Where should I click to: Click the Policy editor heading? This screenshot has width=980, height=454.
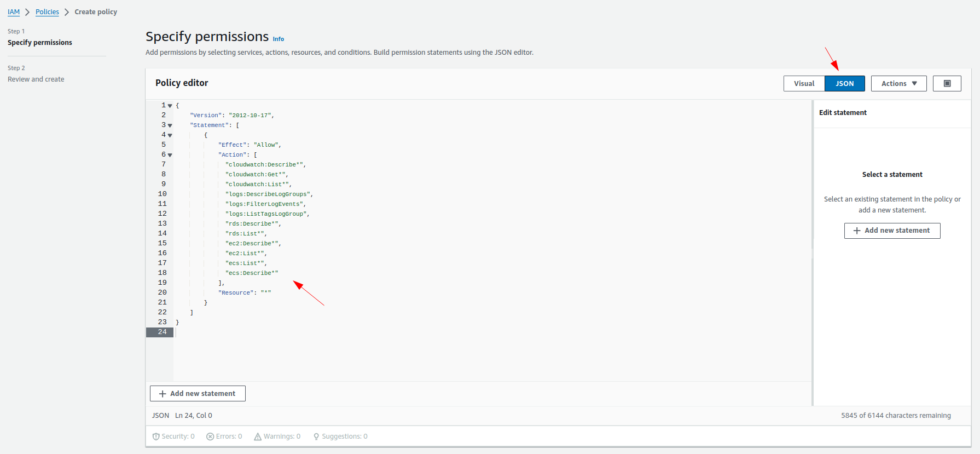point(182,83)
